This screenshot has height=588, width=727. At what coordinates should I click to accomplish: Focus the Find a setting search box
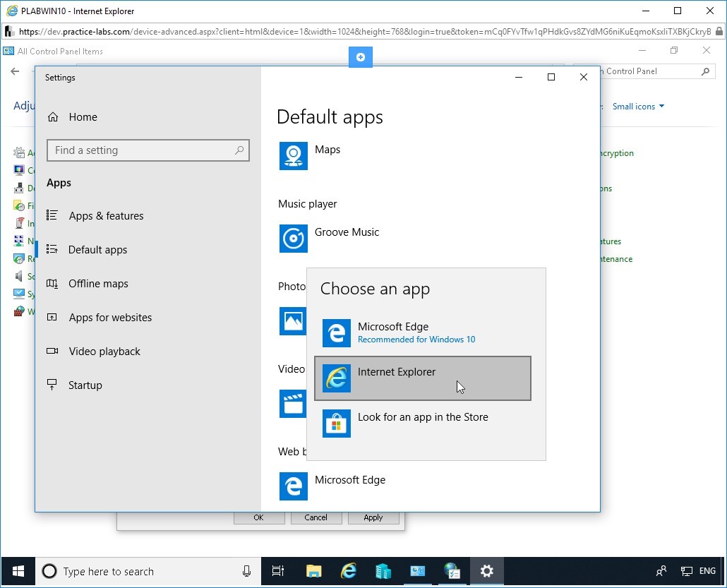click(148, 150)
